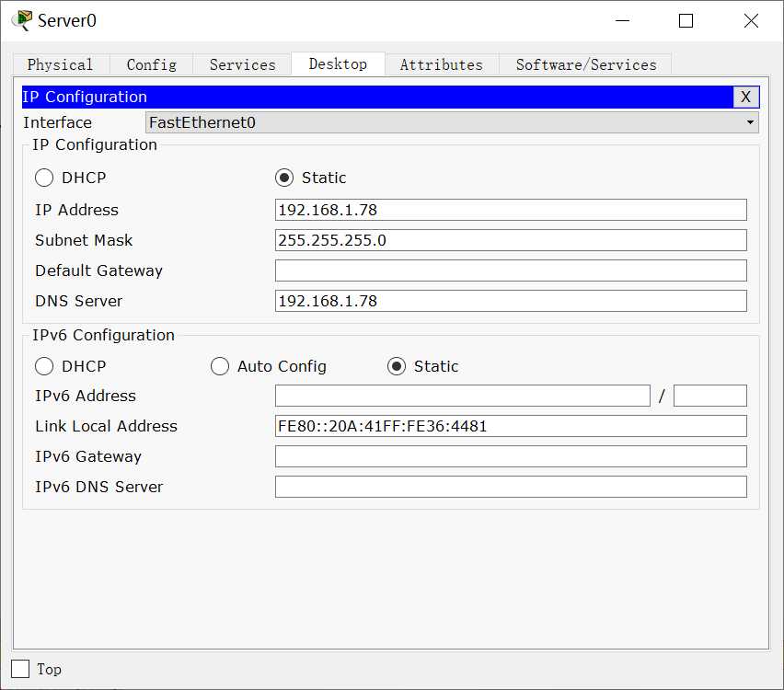Select the IPv6 Static radio button

click(x=397, y=366)
